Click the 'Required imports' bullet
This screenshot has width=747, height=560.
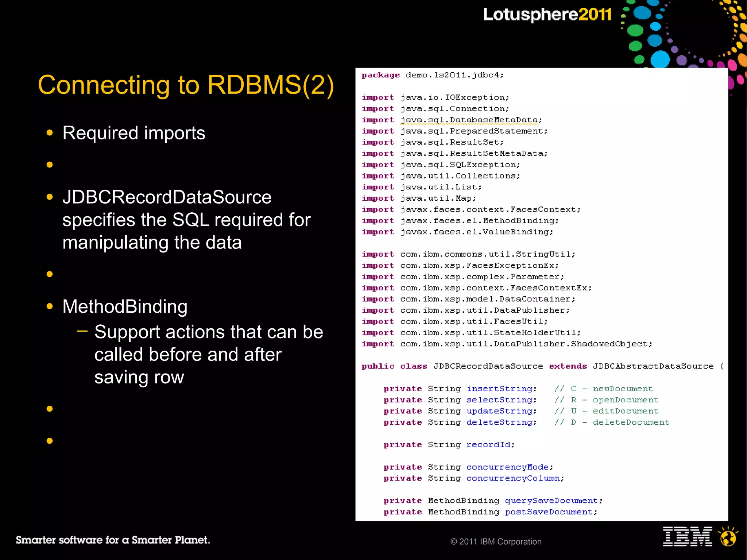133,133
